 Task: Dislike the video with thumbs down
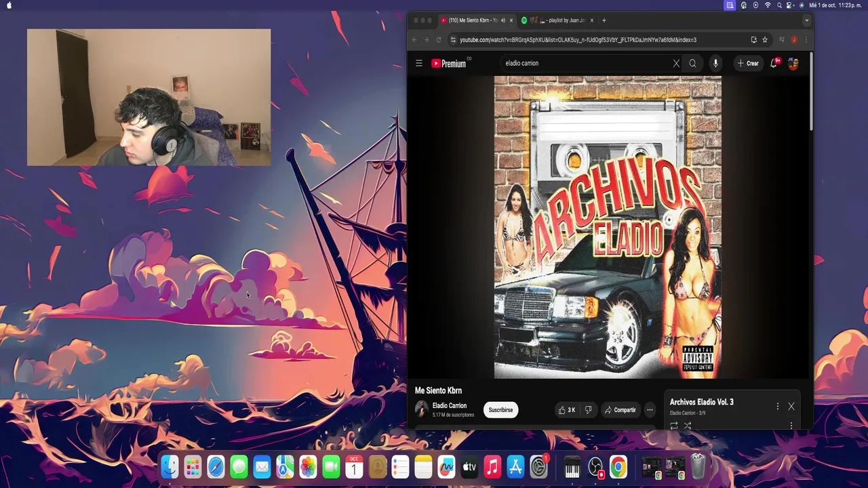click(588, 409)
